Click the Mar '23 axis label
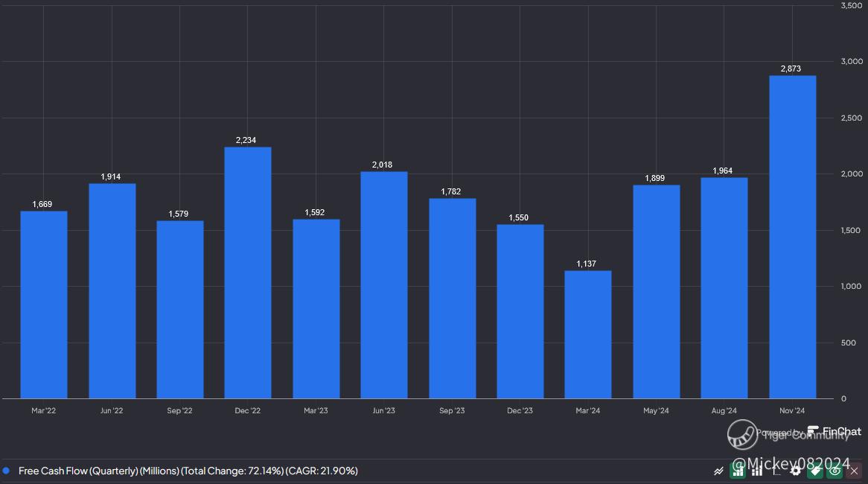The height and width of the screenshot is (484, 868). click(x=316, y=410)
